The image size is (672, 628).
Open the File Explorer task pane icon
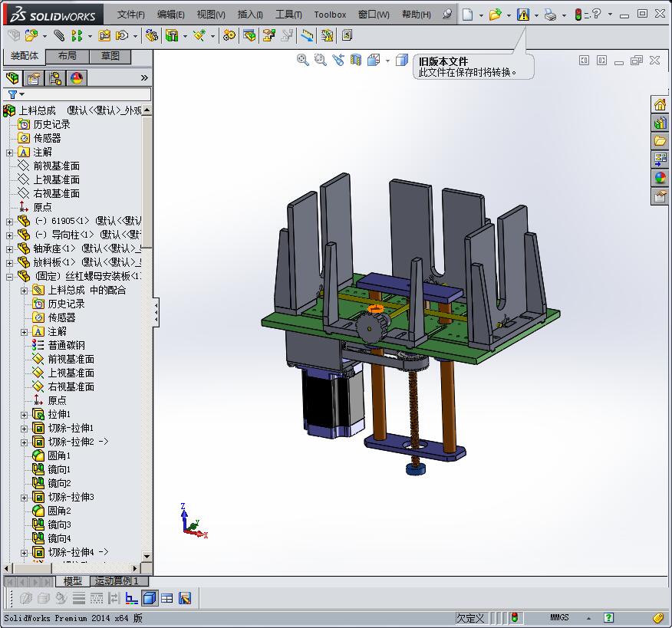click(660, 141)
